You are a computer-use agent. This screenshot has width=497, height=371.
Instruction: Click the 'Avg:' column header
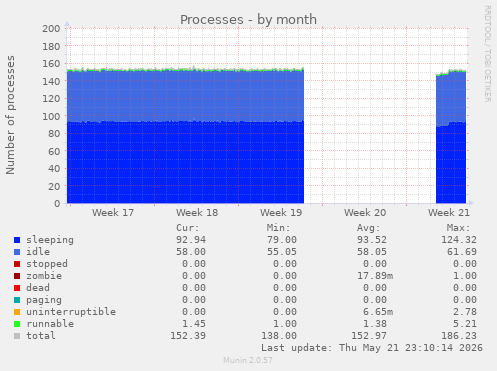point(369,228)
